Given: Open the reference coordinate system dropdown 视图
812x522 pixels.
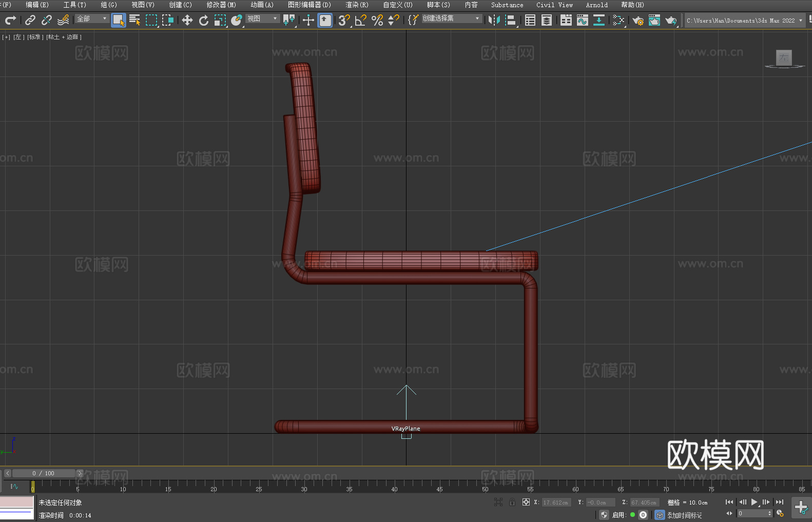Looking at the screenshot, I should pyautogui.click(x=262, y=18).
